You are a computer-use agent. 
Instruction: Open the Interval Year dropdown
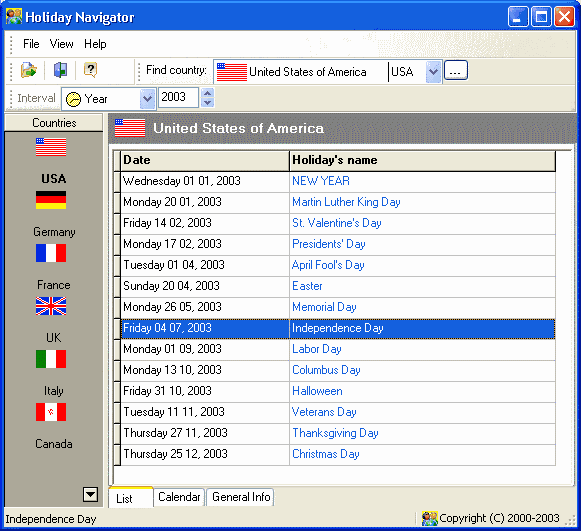point(147,99)
